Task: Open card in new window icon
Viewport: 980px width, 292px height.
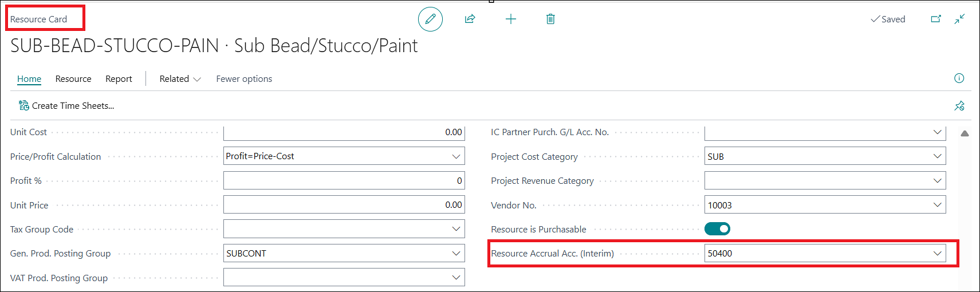Action: tap(936, 19)
